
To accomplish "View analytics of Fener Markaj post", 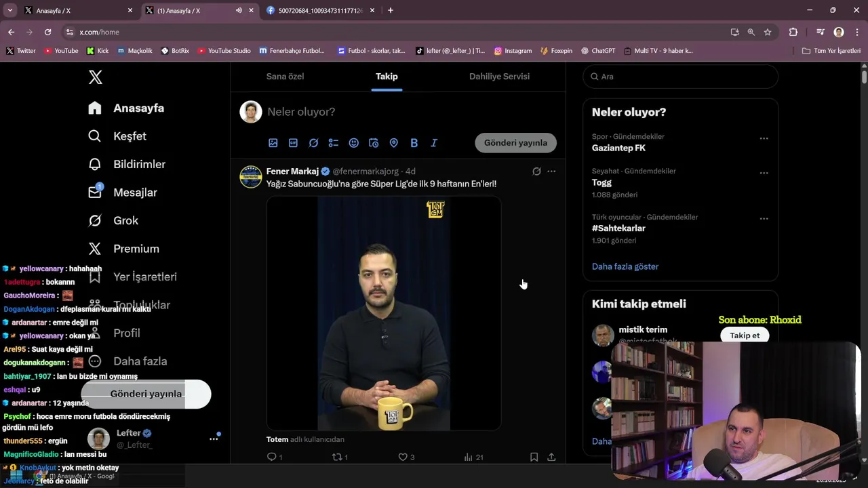I will (473, 457).
